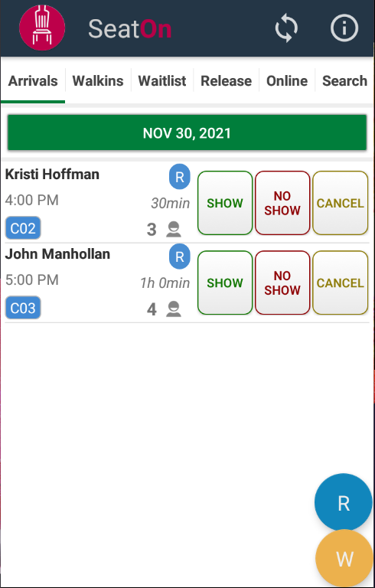This screenshot has height=588, width=375.
Task: Open the Search tab
Action: pyautogui.click(x=344, y=80)
